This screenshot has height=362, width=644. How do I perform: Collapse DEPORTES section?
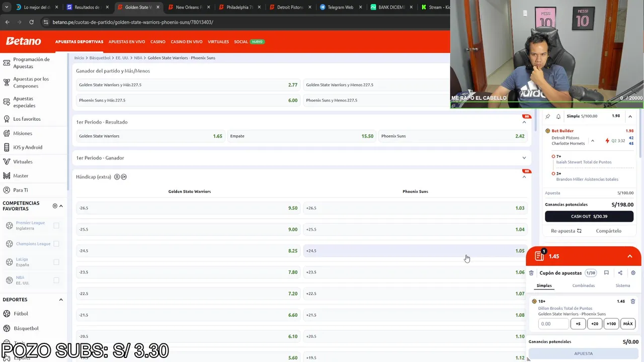(61, 300)
